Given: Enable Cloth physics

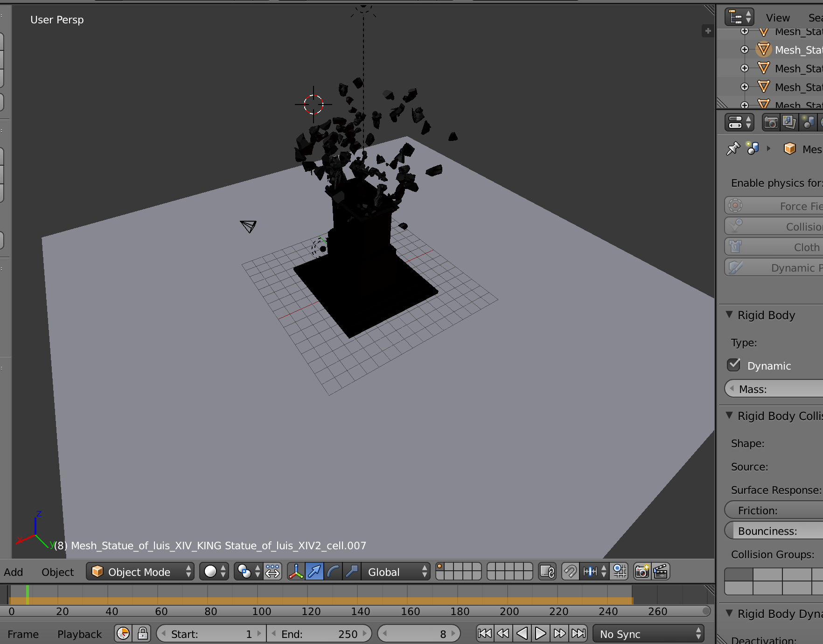Looking at the screenshot, I should coord(774,247).
